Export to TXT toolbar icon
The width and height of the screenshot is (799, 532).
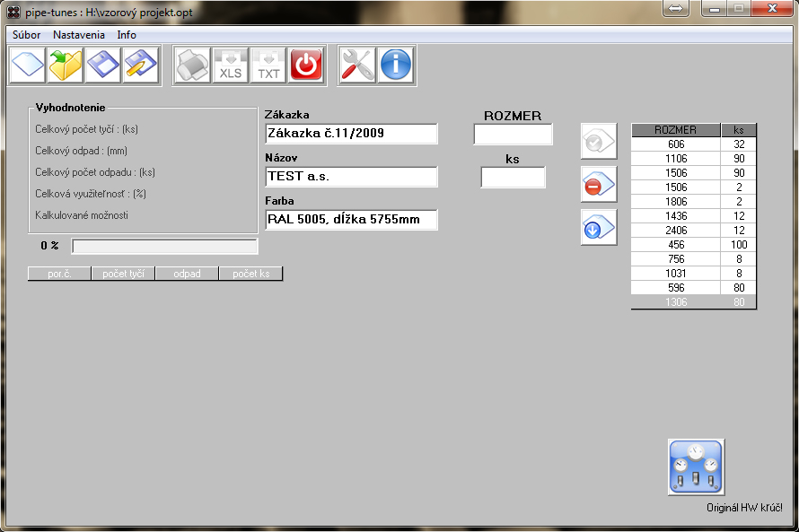click(268, 65)
